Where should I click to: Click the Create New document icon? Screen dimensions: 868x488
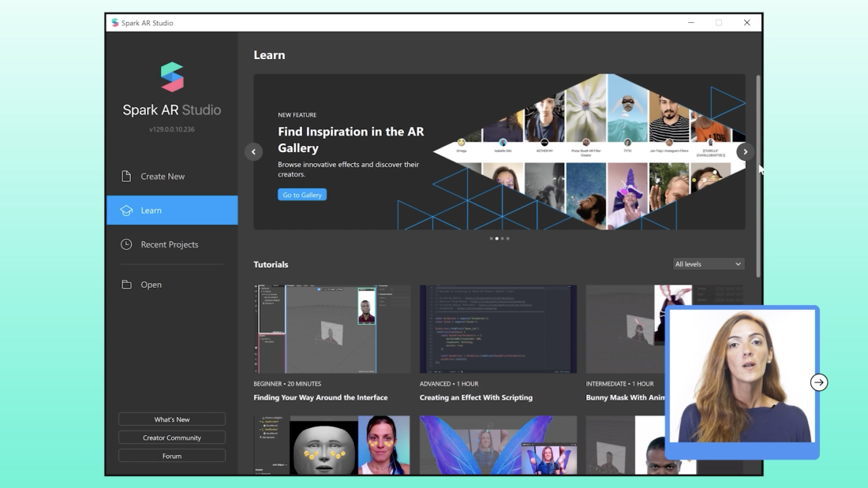126,177
